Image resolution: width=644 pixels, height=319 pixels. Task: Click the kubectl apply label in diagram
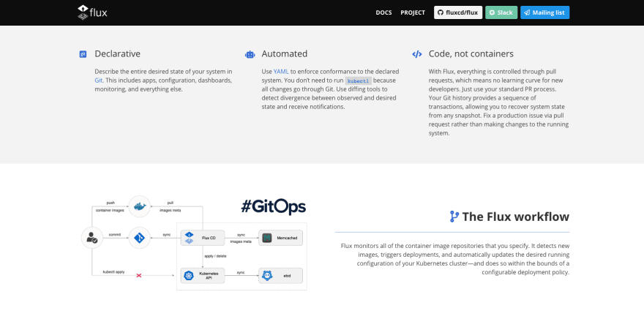click(x=113, y=271)
